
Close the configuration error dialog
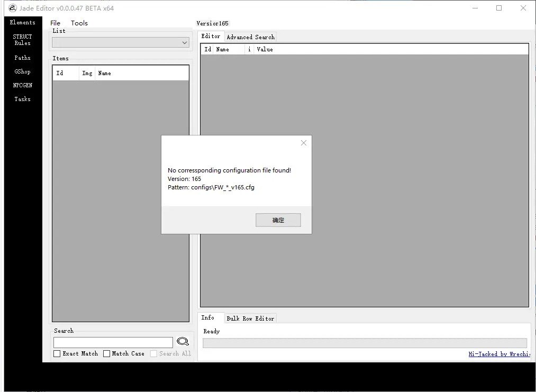tap(304, 143)
